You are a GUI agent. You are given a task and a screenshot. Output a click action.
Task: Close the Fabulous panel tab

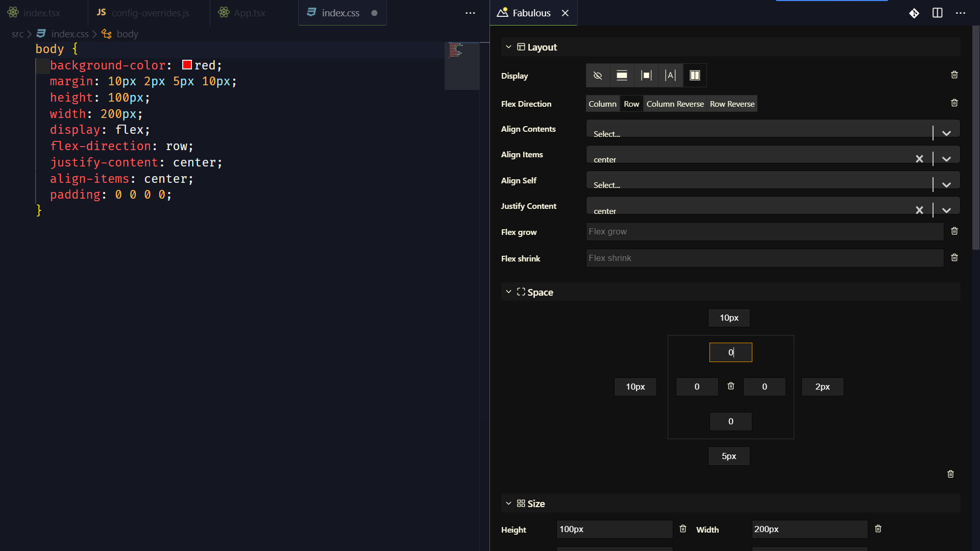565,13
